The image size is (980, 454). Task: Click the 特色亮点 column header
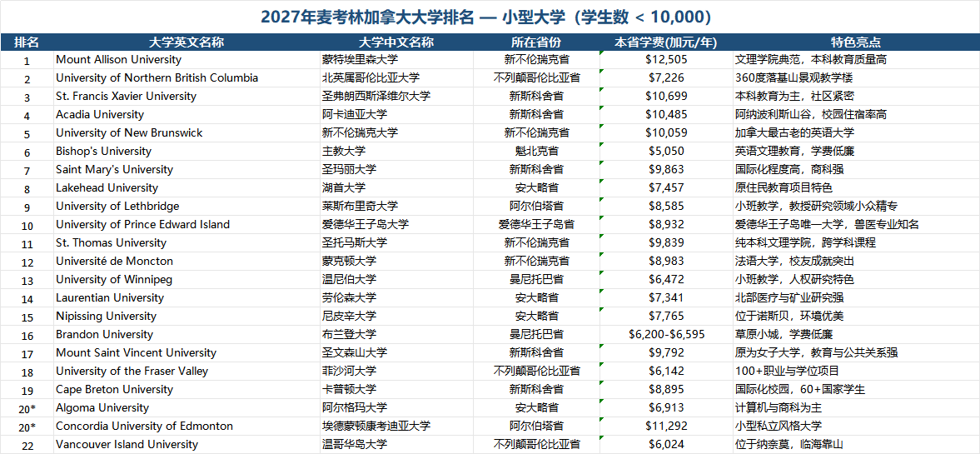click(x=856, y=42)
